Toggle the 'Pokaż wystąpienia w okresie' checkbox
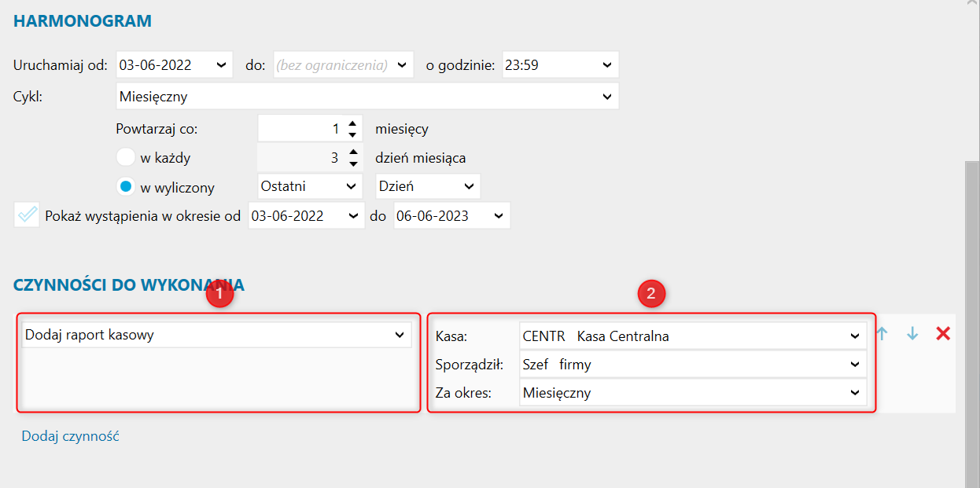The width and height of the screenshot is (980, 488). tap(27, 215)
